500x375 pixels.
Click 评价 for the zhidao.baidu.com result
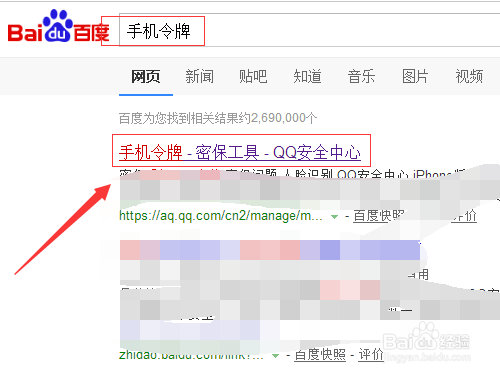(x=371, y=355)
